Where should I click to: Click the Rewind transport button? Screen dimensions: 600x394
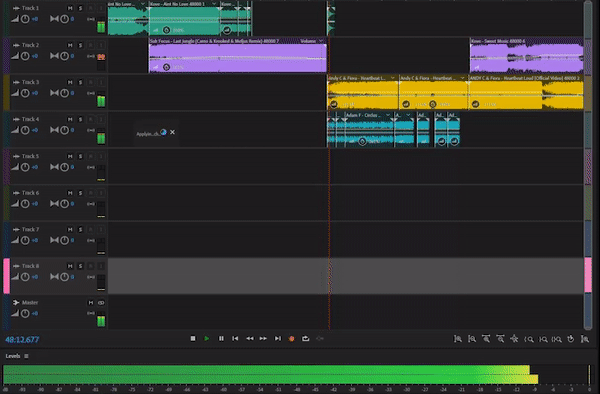249,339
